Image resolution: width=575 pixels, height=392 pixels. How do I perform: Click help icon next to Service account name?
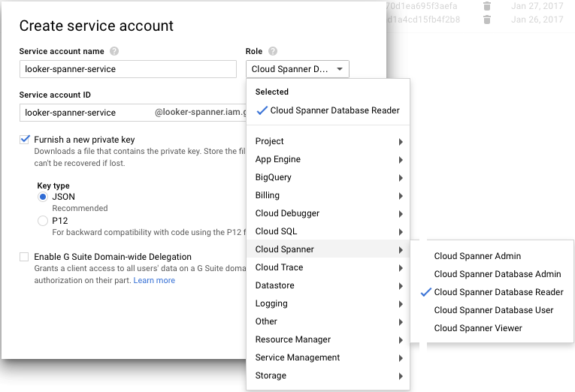pyautogui.click(x=114, y=52)
